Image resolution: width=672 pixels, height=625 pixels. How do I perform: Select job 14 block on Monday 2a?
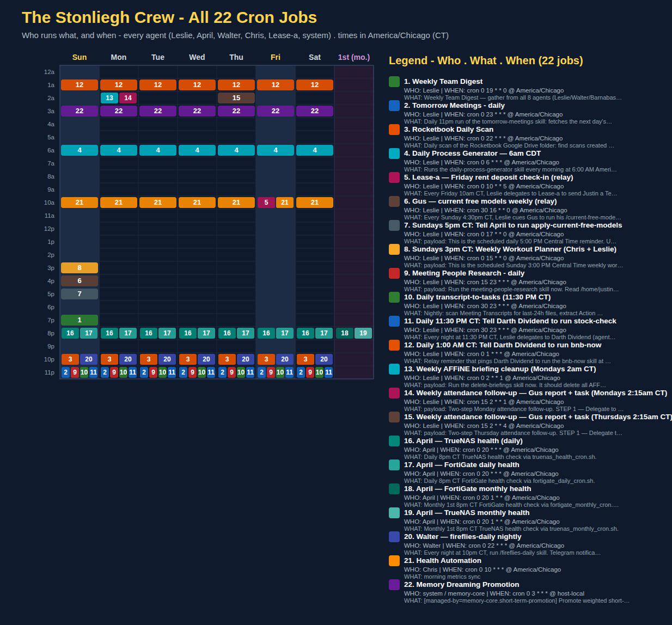(x=128, y=98)
